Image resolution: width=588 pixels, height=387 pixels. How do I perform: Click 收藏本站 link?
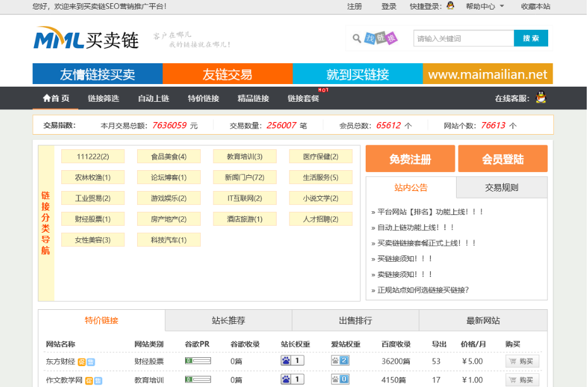pyautogui.click(x=536, y=6)
